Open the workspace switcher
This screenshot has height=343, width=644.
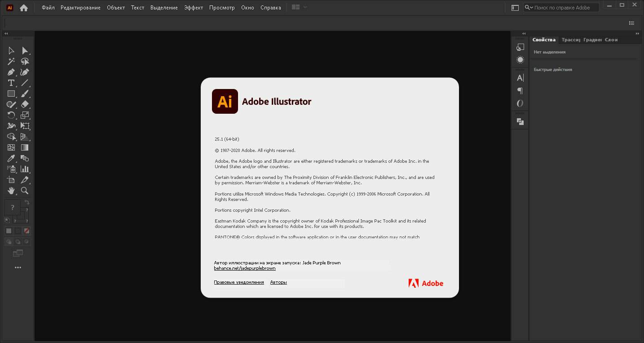(515, 8)
